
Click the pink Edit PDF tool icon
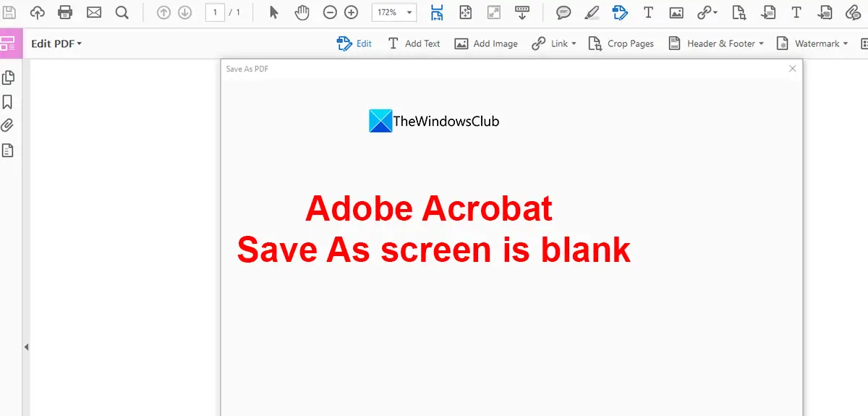click(8, 43)
